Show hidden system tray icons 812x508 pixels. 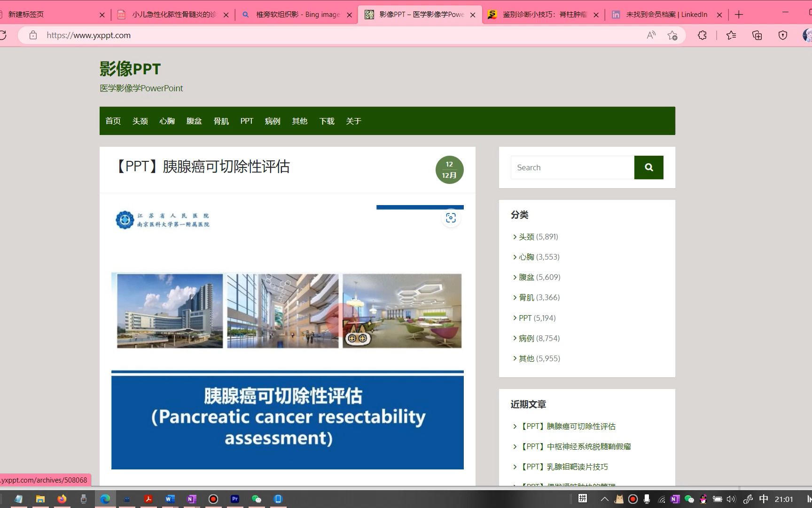click(x=605, y=499)
